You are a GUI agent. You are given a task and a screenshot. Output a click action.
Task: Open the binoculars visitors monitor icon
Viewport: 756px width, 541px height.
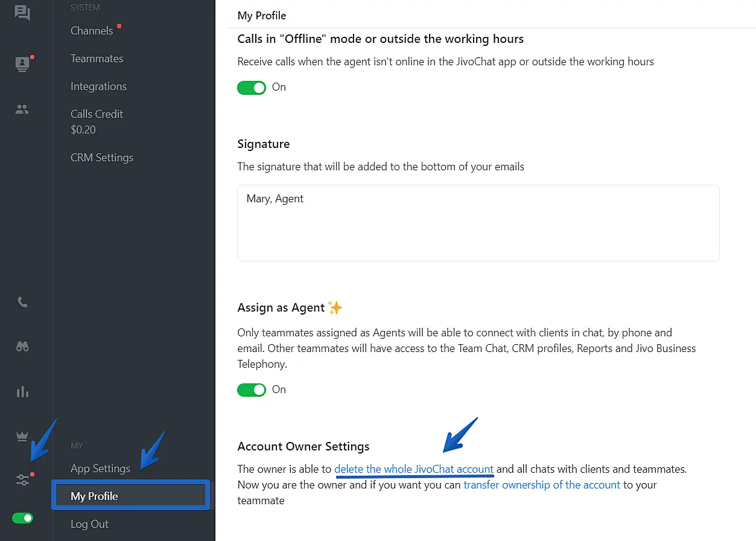(22, 347)
